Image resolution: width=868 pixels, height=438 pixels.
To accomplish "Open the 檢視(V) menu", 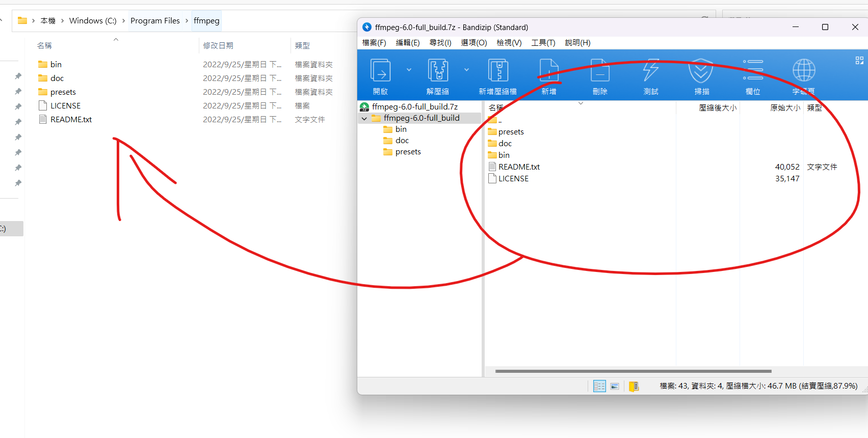I will [509, 43].
